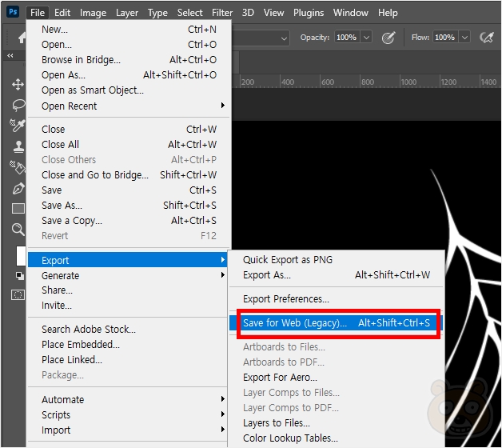Screen dimensions: 502x448
Task: Open the Help menu
Action: click(x=388, y=13)
